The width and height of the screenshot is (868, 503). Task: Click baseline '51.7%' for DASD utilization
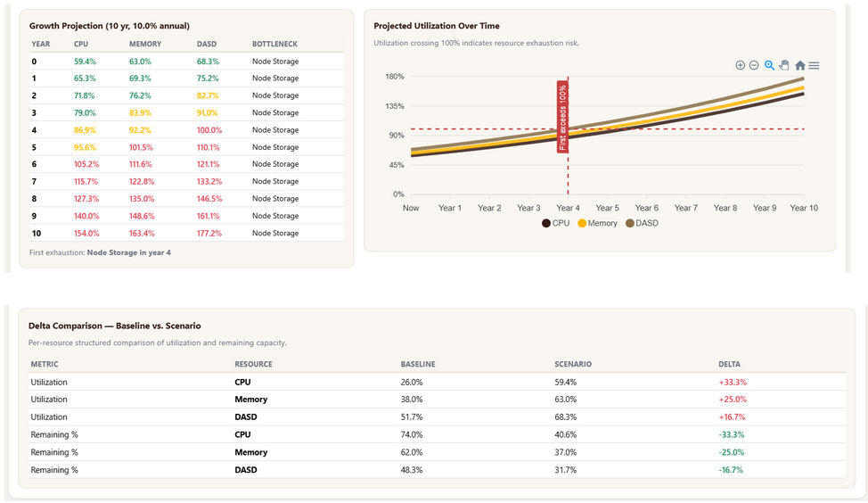point(412,417)
